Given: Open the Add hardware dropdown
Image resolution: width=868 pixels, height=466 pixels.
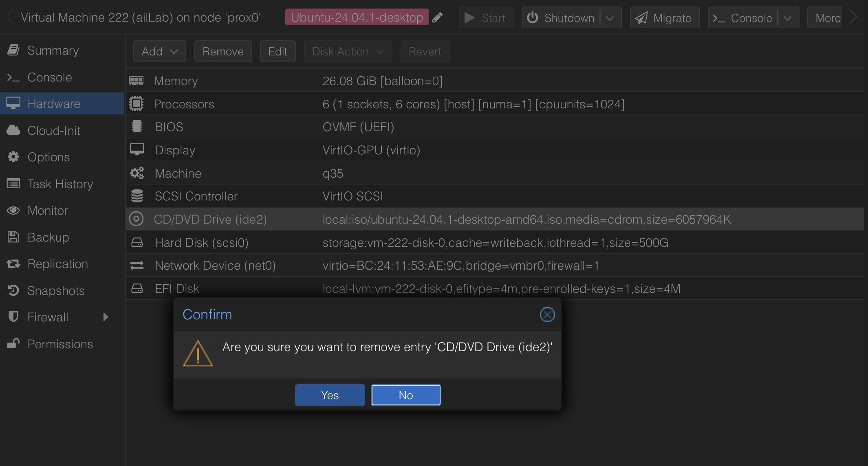Looking at the screenshot, I should [159, 51].
